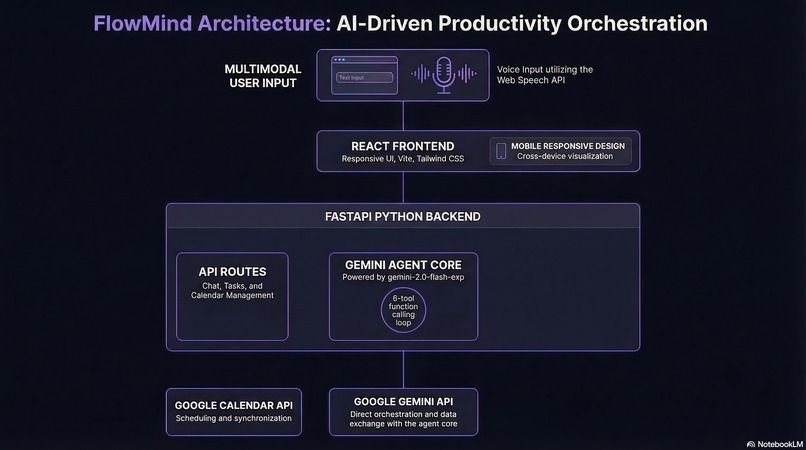Click the 'Text Input' field in the mockup
806x450 pixels.
pyautogui.click(x=364, y=78)
